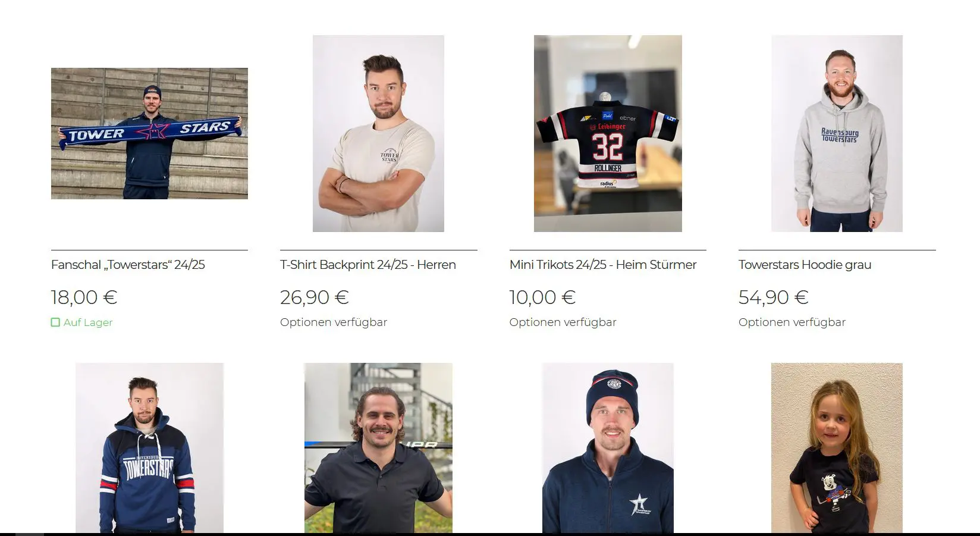Select Optionen verfügbar under the T-Shirt

[x=334, y=322]
